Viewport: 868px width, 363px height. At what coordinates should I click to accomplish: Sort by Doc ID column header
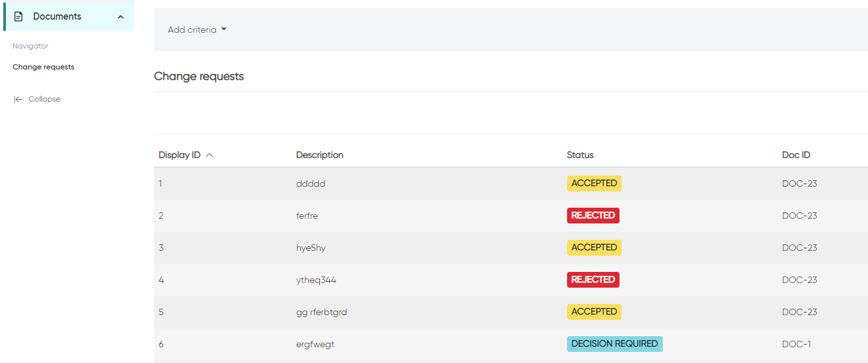click(x=796, y=155)
